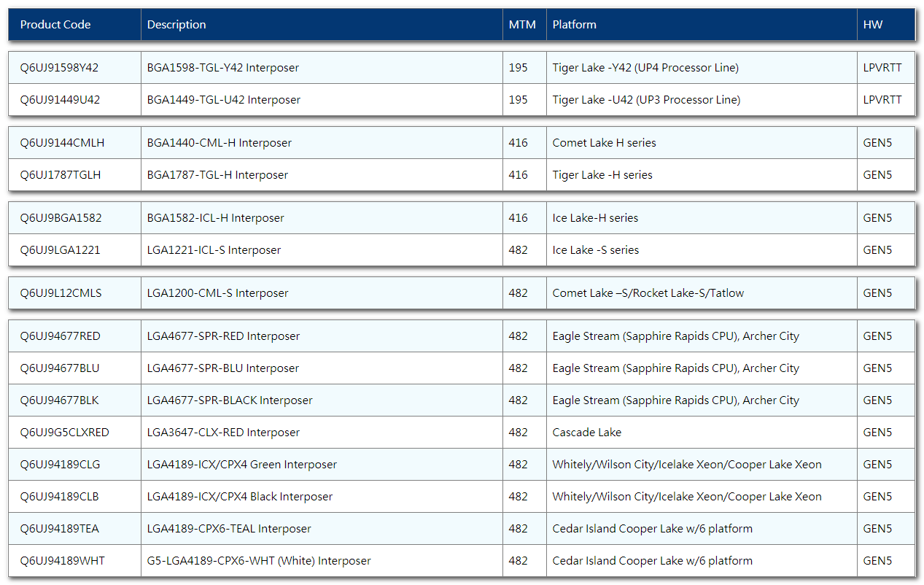
Task: Select product code Q6UJ94677RED
Action: pyautogui.click(x=61, y=336)
